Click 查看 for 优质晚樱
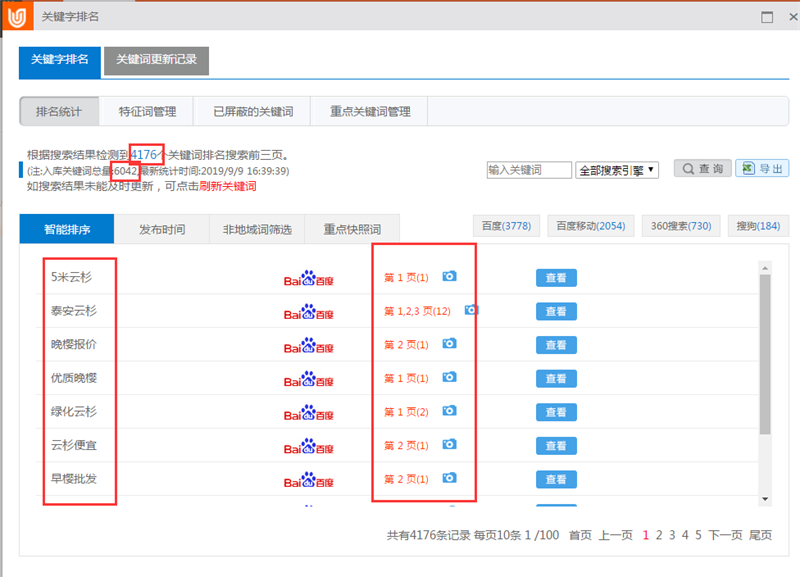 tap(556, 379)
